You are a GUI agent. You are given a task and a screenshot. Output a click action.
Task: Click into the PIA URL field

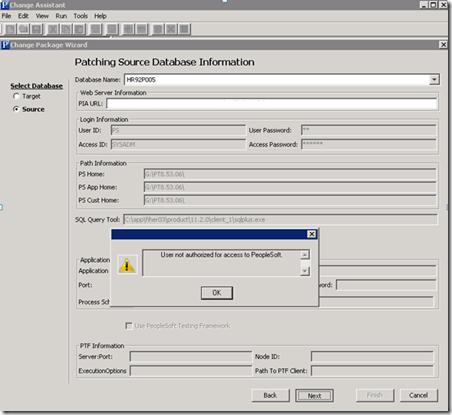tap(272, 104)
